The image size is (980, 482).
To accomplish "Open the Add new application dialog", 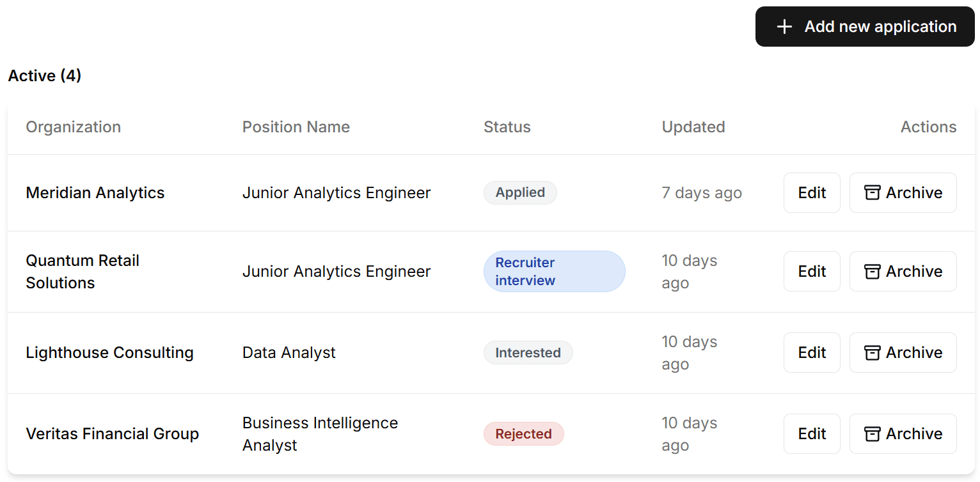I will 864,26.
